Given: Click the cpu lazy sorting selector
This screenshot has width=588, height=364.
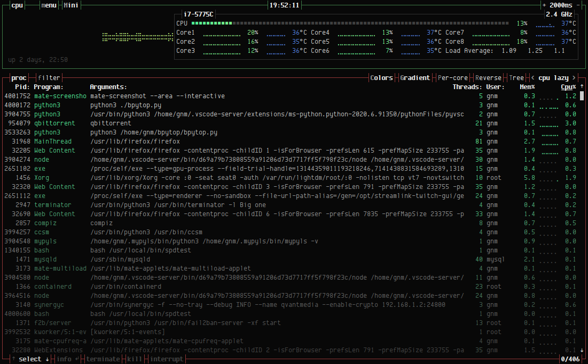Looking at the screenshot, I should [553, 77].
